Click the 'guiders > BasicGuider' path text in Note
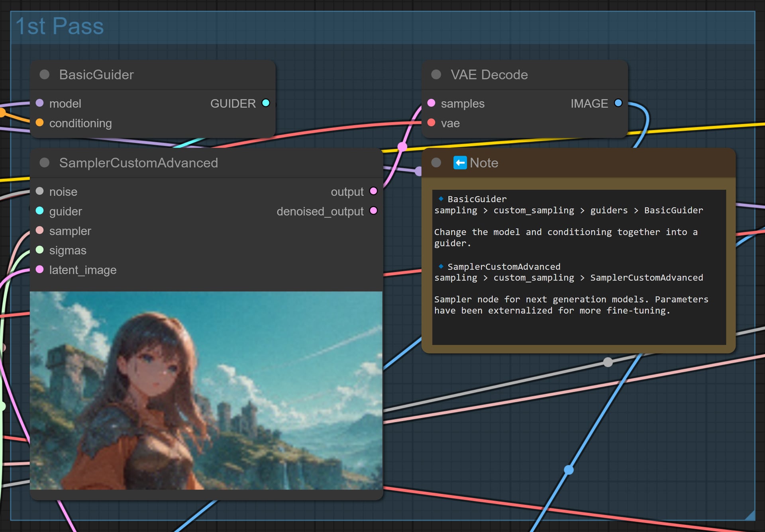 tap(646, 210)
